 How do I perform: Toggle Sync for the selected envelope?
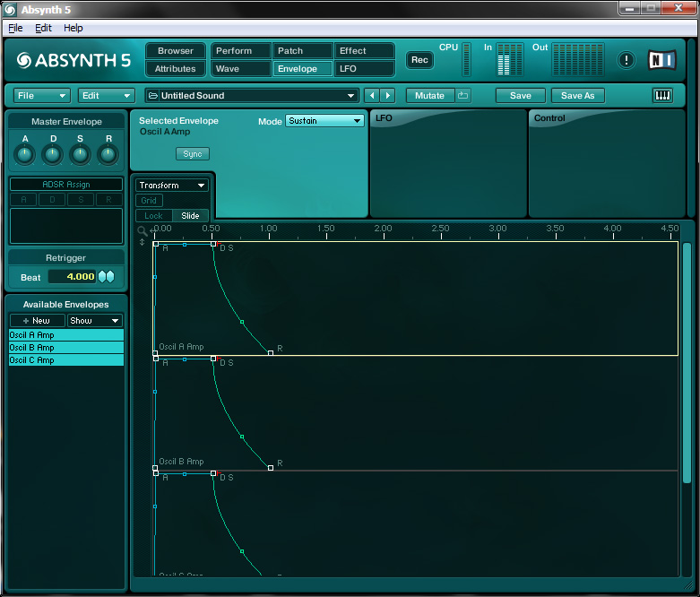192,154
